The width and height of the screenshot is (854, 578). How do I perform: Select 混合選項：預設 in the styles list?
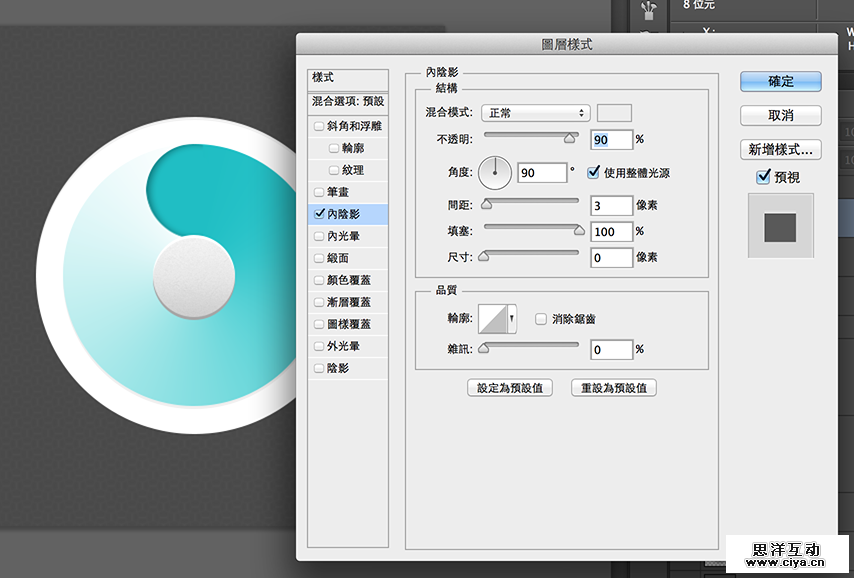(x=345, y=101)
